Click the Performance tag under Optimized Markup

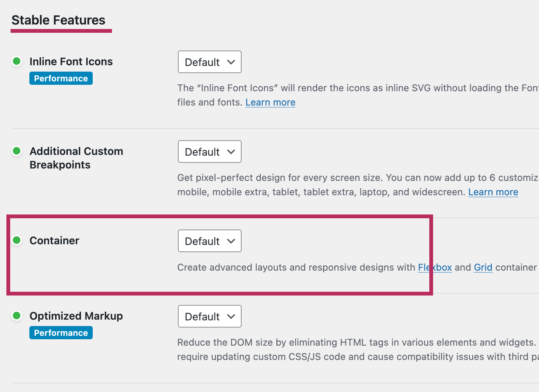tap(61, 333)
